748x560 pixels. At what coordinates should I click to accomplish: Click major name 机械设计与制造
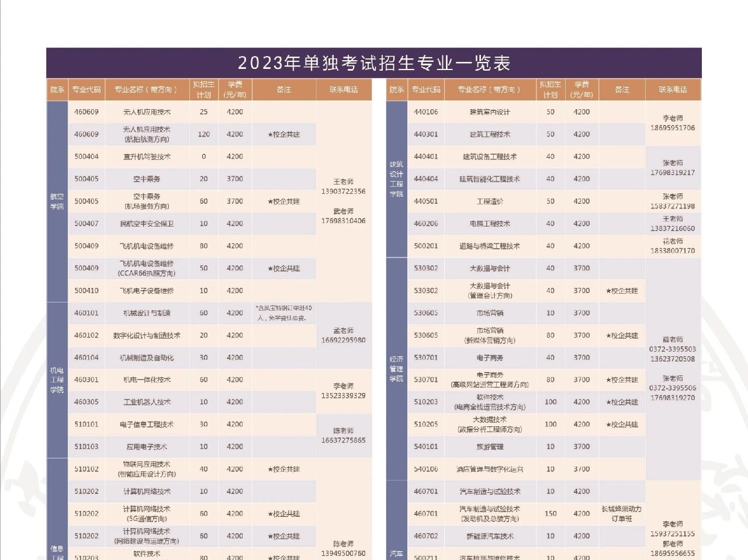tap(147, 313)
